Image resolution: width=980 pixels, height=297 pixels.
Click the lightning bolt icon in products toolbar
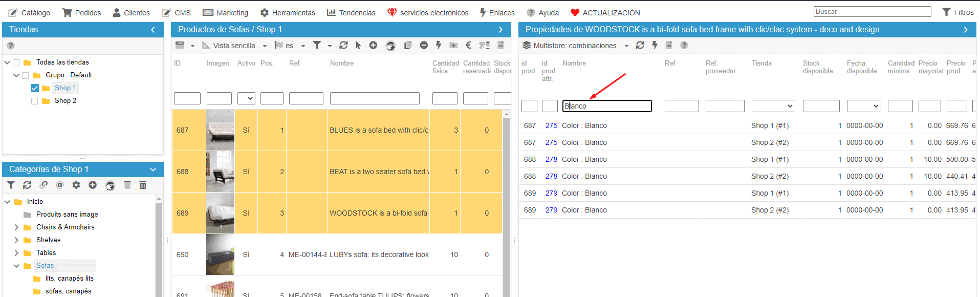439,46
